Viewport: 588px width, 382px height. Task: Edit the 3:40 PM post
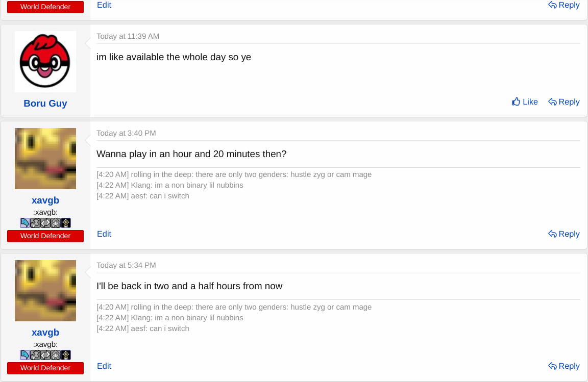pos(104,234)
